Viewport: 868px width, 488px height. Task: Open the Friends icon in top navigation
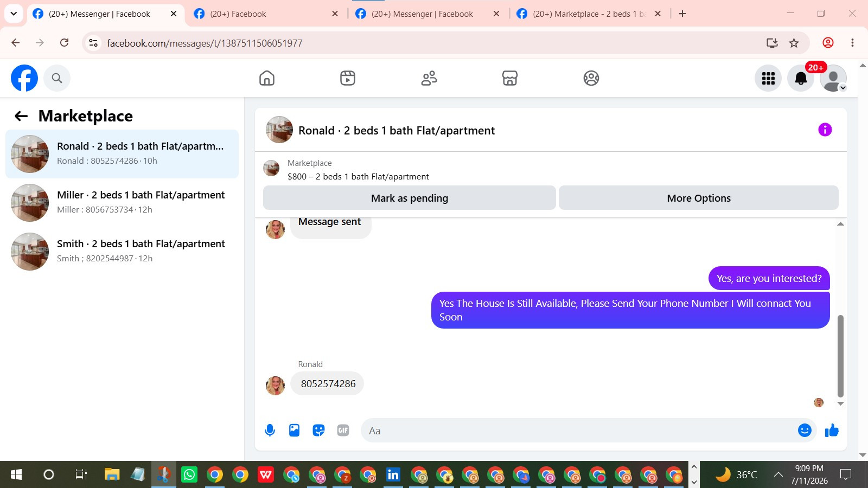tap(429, 78)
